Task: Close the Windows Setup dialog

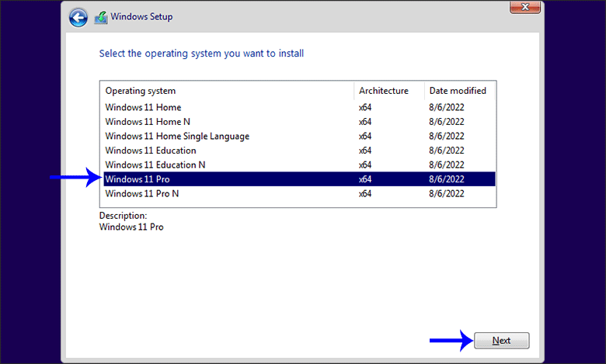Action: [x=525, y=7]
